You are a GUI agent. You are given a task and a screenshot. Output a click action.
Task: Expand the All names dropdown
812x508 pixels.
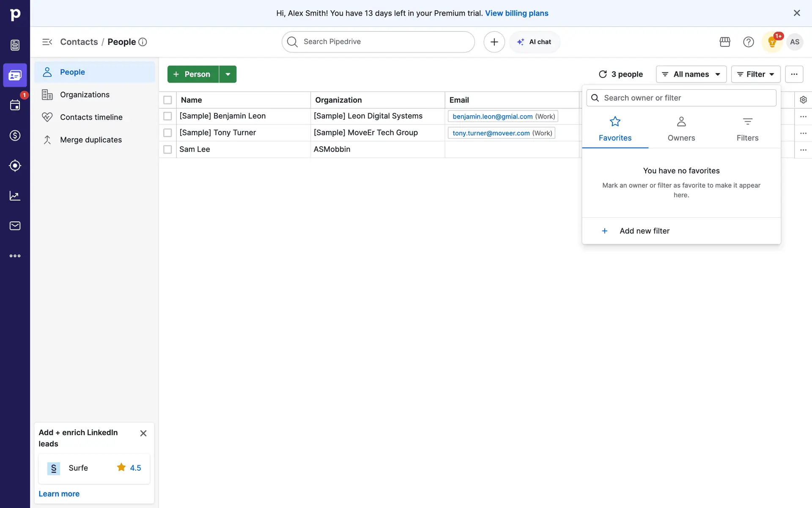click(x=691, y=75)
